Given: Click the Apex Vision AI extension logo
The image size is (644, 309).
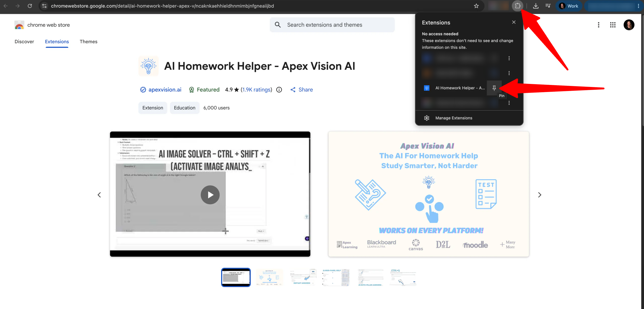Looking at the screenshot, I should click(x=149, y=66).
